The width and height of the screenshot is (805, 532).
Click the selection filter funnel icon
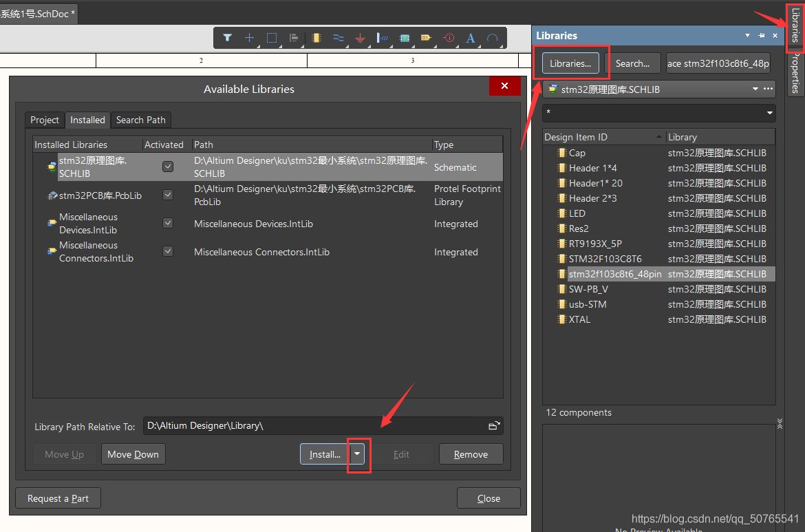pyautogui.click(x=228, y=37)
